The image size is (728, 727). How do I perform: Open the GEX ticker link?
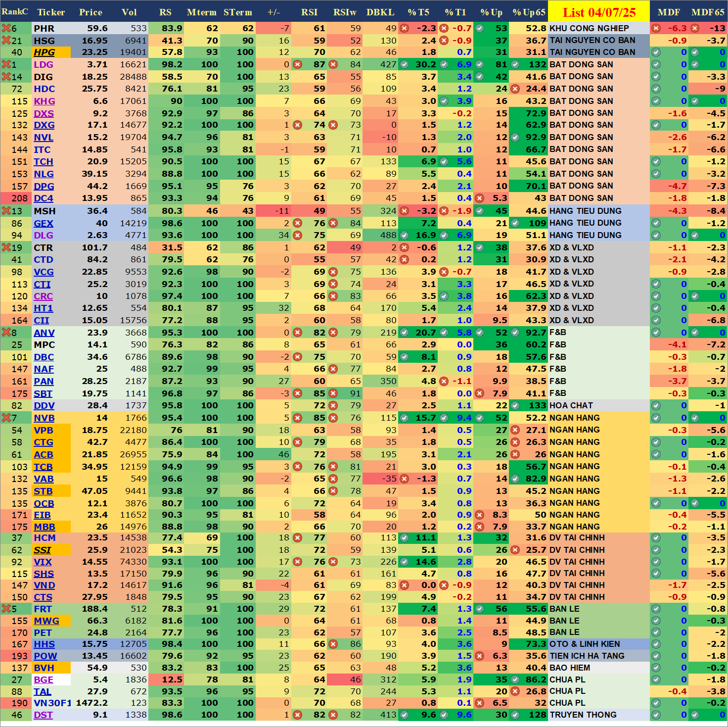[x=44, y=223]
